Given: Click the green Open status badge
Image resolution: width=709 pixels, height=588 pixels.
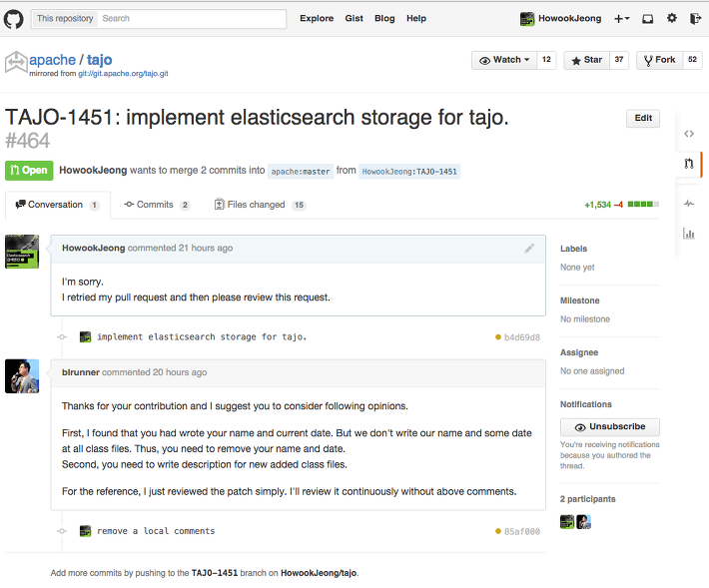Looking at the screenshot, I should click(29, 171).
